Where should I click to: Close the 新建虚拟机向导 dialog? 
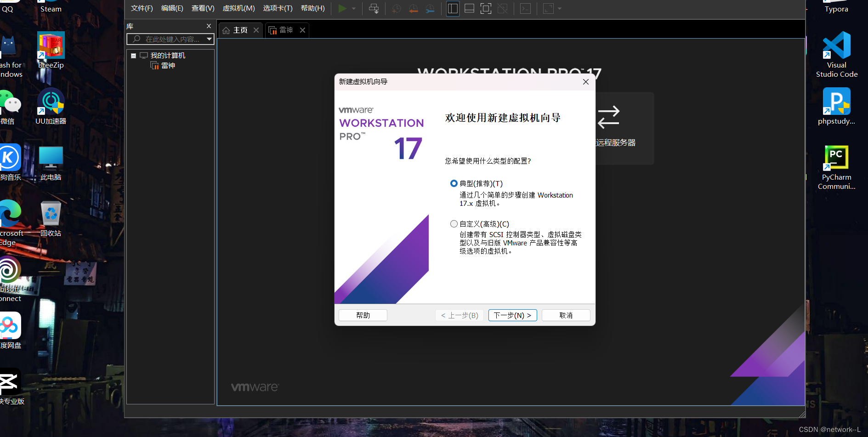[586, 82]
